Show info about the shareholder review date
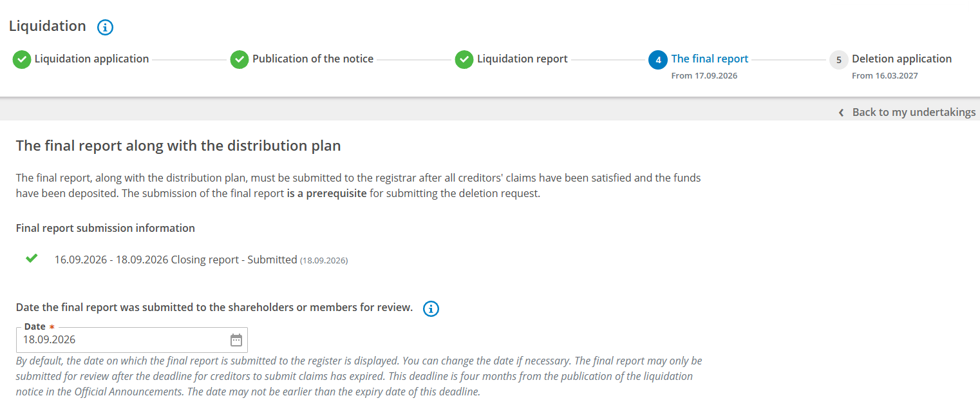This screenshot has height=407, width=980. tap(431, 309)
